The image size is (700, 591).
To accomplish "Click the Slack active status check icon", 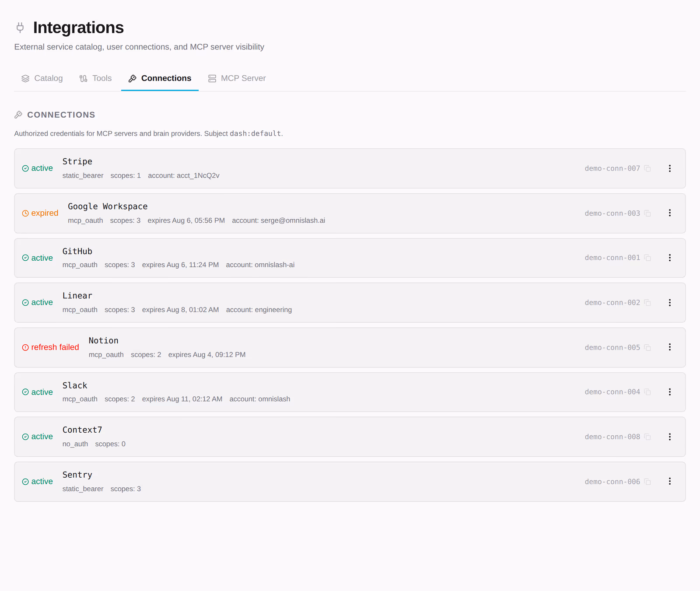I will pyautogui.click(x=25, y=392).
